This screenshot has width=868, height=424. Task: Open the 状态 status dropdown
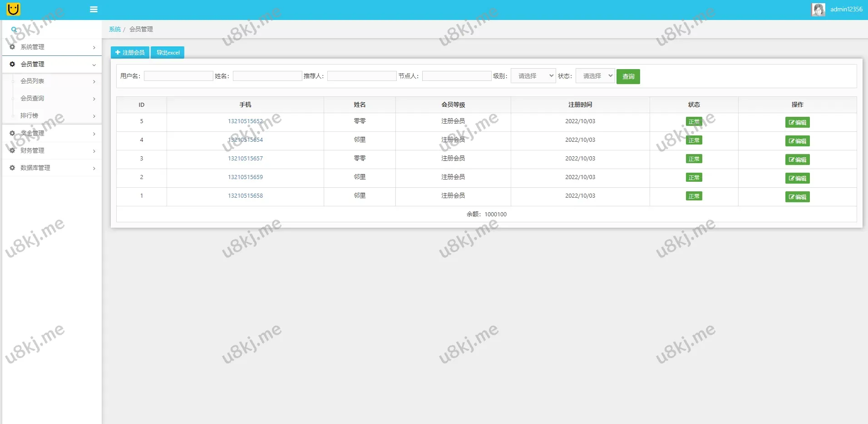595,76
